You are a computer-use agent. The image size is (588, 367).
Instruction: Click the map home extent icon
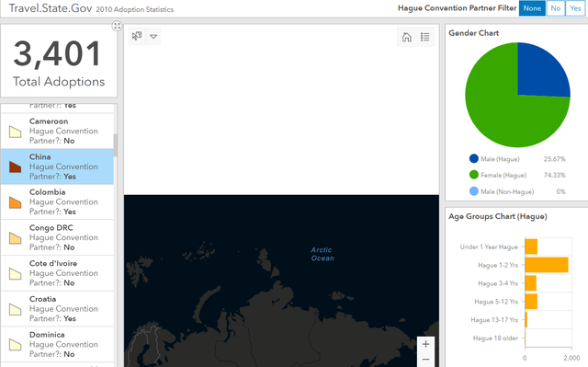406,37
